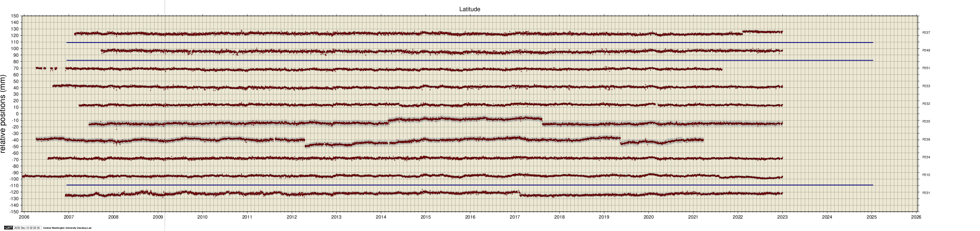Pick the P210 station label
Screen dimensions: 980x231
[x=926, y=175]
